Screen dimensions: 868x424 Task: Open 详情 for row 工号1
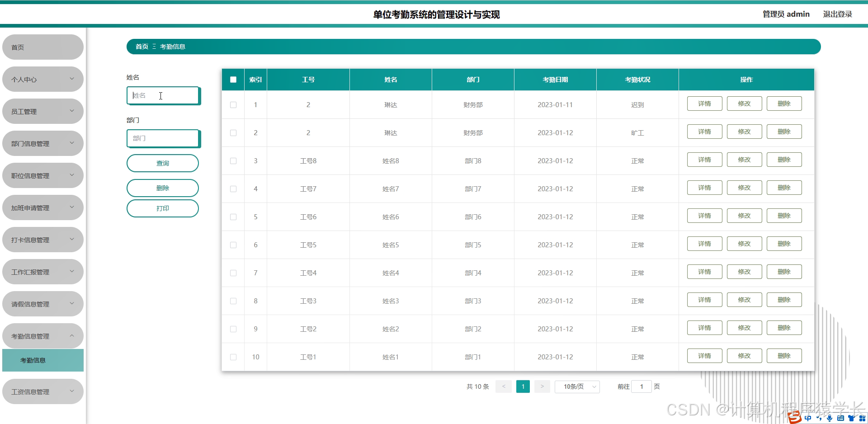704,356
